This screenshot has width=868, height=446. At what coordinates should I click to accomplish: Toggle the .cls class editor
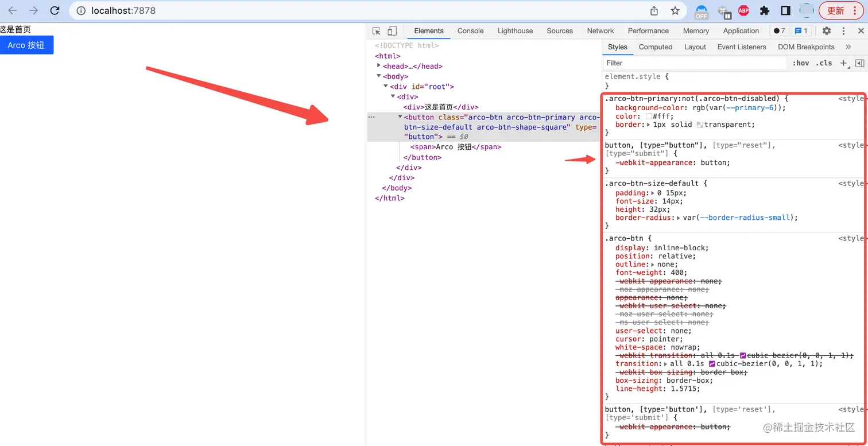click(824, 63)
